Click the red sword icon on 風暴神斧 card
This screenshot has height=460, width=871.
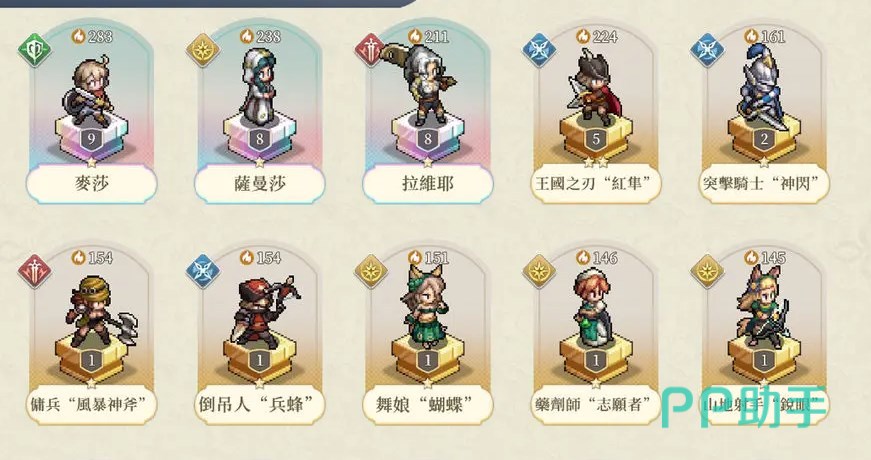pyautogui.click(x=34, y=271)
